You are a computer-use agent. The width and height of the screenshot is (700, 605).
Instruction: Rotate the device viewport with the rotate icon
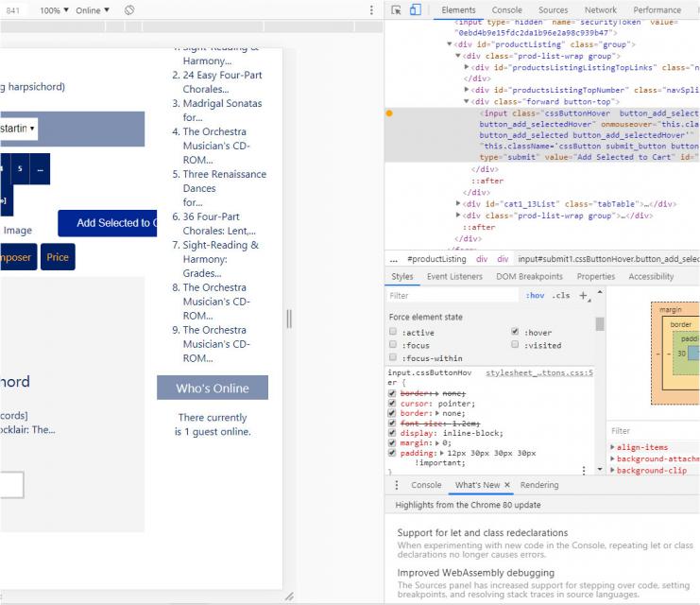click(129, 9)
